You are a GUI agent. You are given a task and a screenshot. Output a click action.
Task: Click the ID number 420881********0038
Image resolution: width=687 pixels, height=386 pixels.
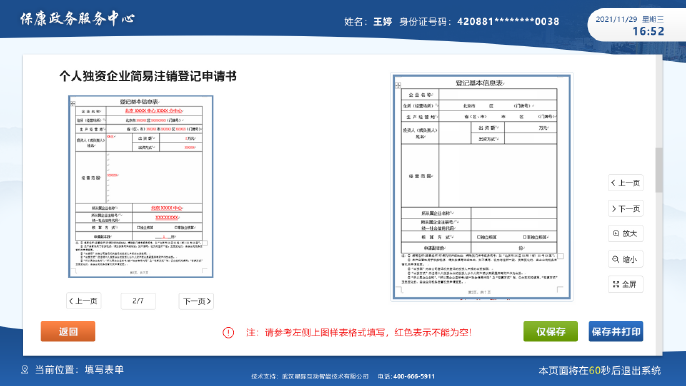[508, 21]
